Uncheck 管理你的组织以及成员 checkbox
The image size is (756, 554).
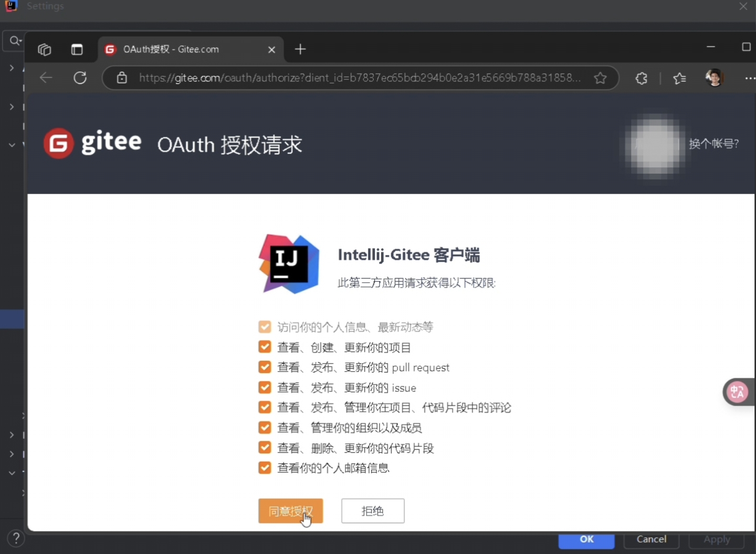pyautogui.click(x=265, y=428)
